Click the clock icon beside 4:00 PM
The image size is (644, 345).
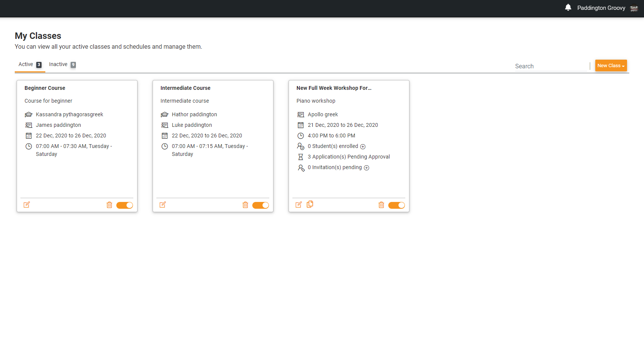click(301, 136)
